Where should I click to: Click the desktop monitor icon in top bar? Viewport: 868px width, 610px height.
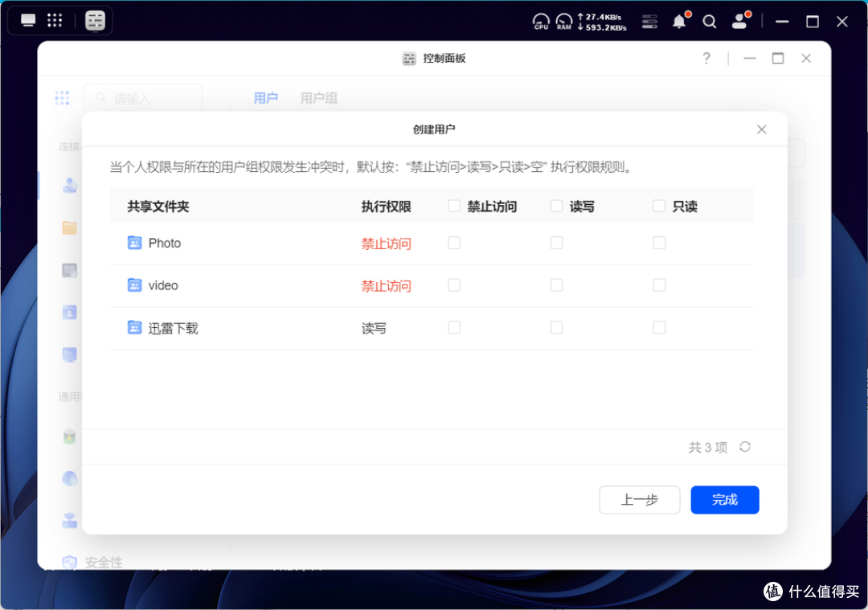(x=27, y=21)
